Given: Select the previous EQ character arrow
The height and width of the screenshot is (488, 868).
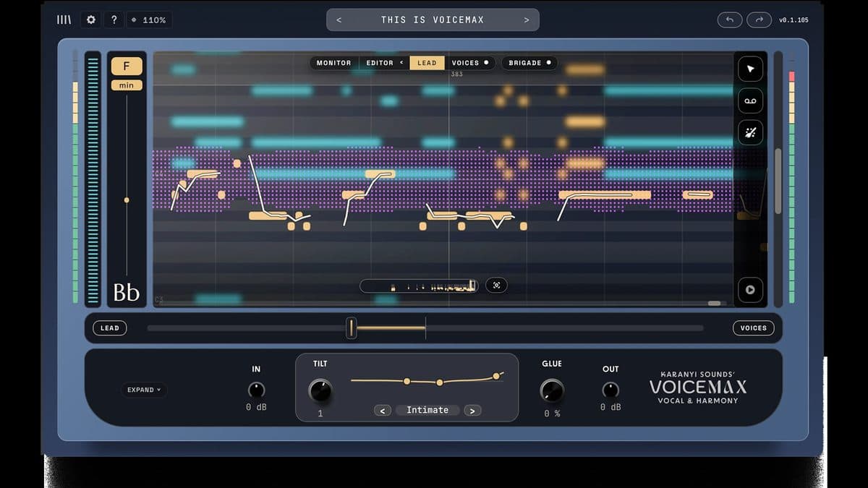Looking at the screenshot, I should click(383, 411).
